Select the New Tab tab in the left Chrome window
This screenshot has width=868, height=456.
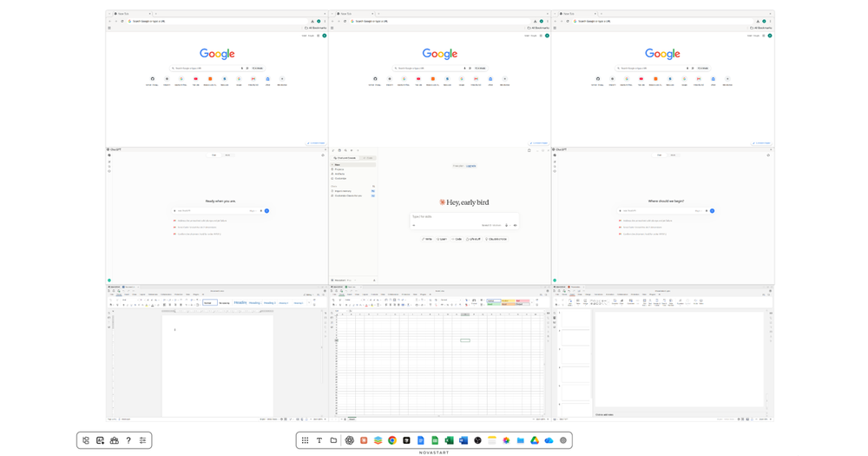[x=132, y=13]
